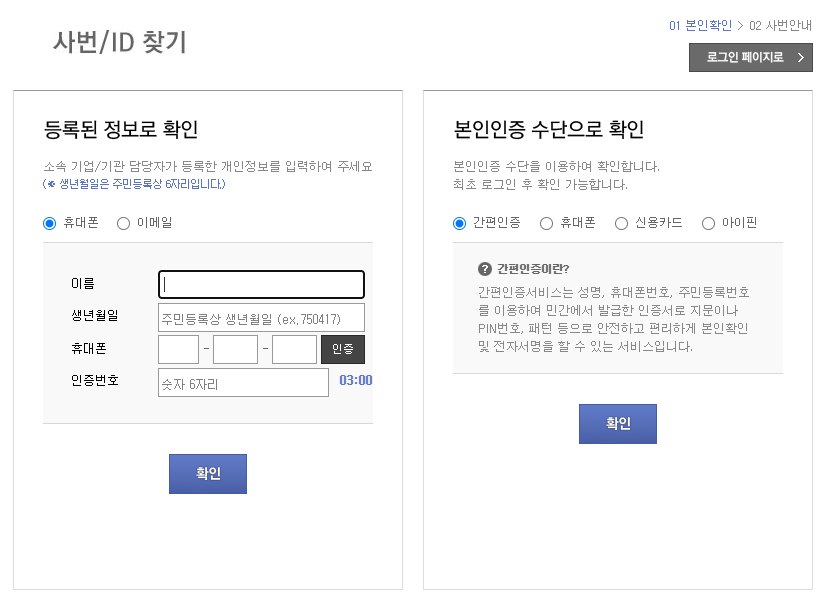
Task: Select the 이메일 radio button
Action: click(x=122, y=223)
